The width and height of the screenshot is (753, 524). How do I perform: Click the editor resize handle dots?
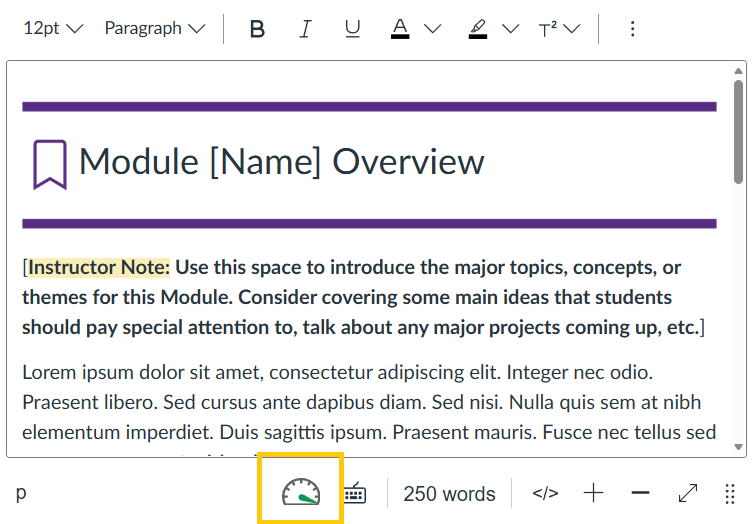coord(730,494)
